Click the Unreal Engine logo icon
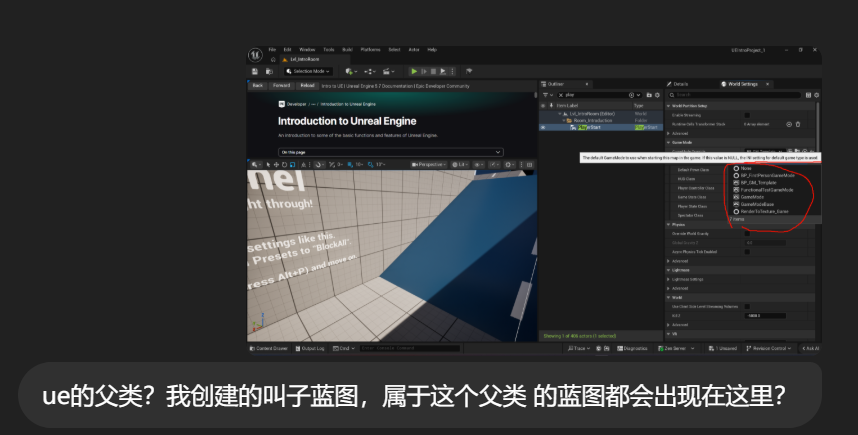This screenshot has width=858, height=435. 256,55
